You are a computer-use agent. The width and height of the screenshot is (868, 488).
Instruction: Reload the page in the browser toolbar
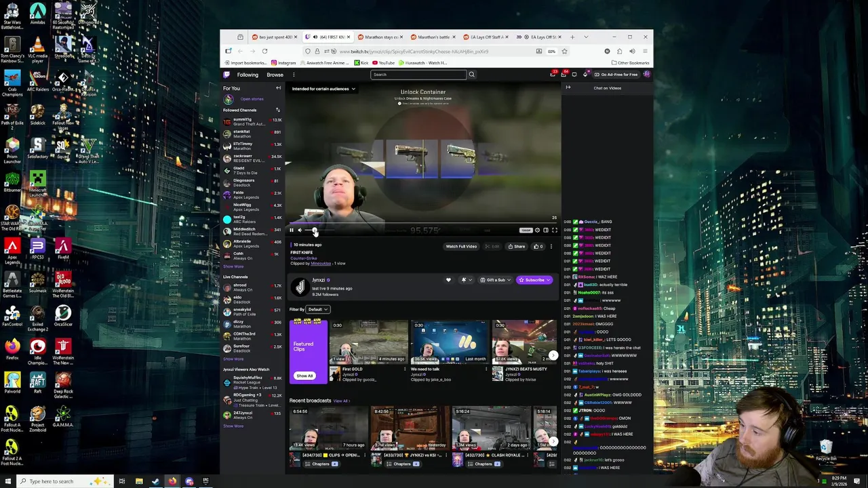tap(264, 52)
